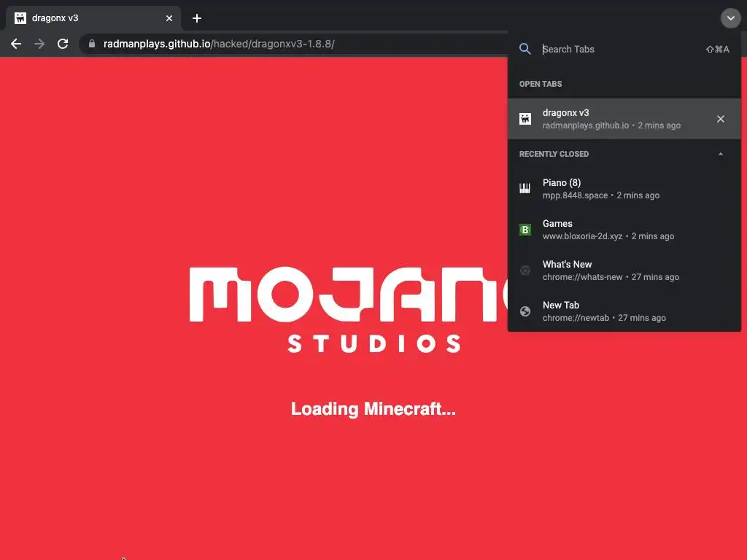
Task: Click the dragonx v3 tab favicon
Action: pos(20,18)
